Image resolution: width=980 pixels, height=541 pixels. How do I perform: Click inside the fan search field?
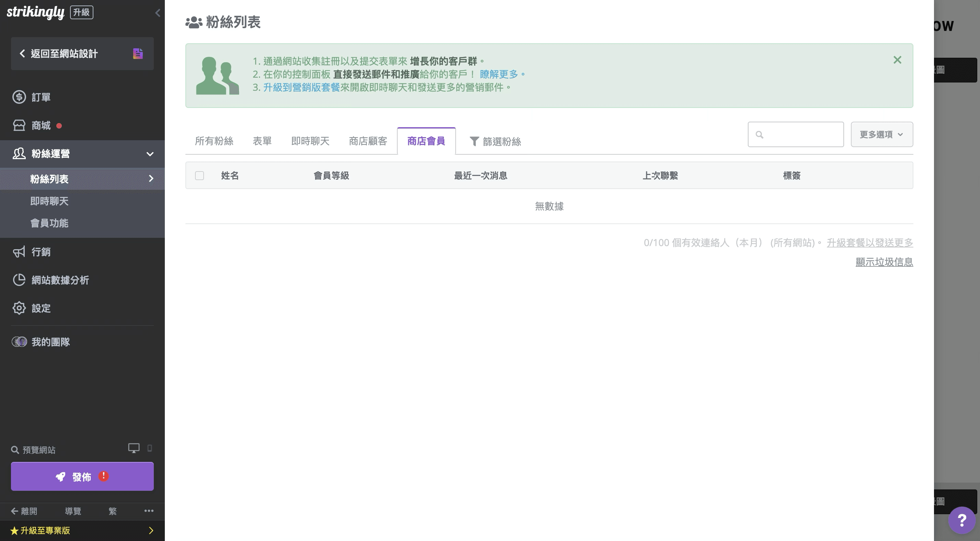(x=795, y=134)
